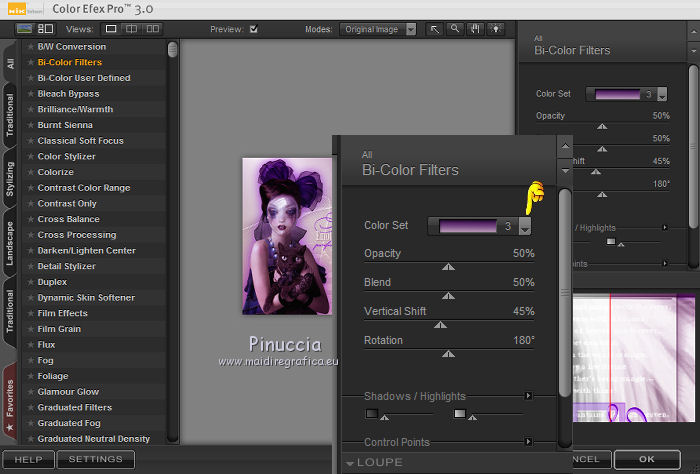This screenshot has width=700, height=474.
Task: Favorite the Bleach Bypass filter star
Action: pos(31,94)
